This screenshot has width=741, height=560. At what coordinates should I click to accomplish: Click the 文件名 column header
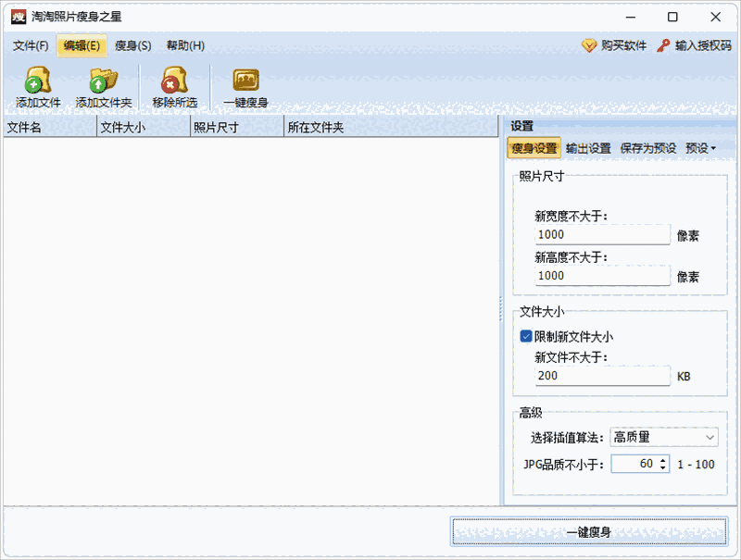point(46,128)
